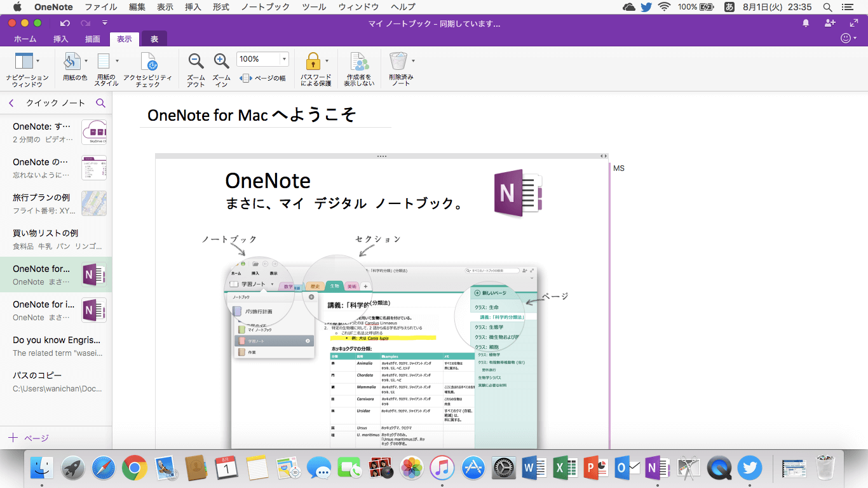Toggle the Page Width view option
This screenshot has height=488, width=868.
click(x=262, y=78)
